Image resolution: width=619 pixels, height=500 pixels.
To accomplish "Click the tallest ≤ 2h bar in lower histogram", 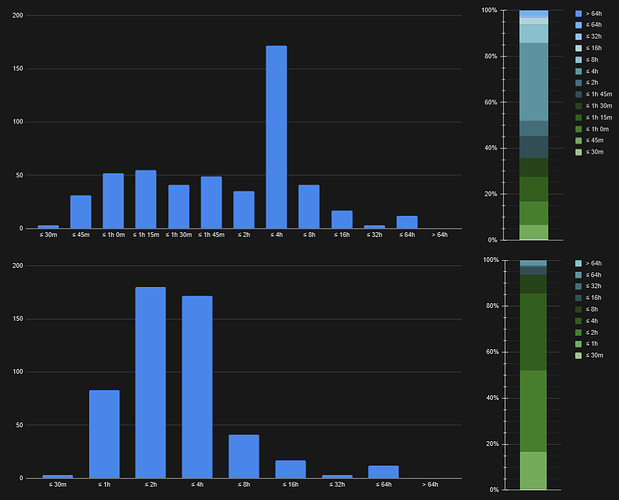I will (150, 382).
